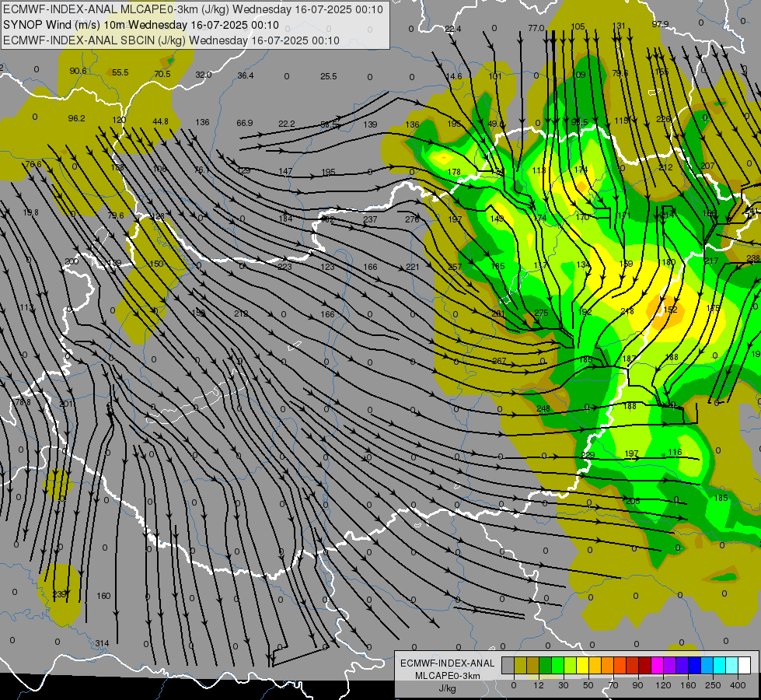761x700 pixels.
Task: Select the pure yellow legend swatch
Action: coord(582,665)
